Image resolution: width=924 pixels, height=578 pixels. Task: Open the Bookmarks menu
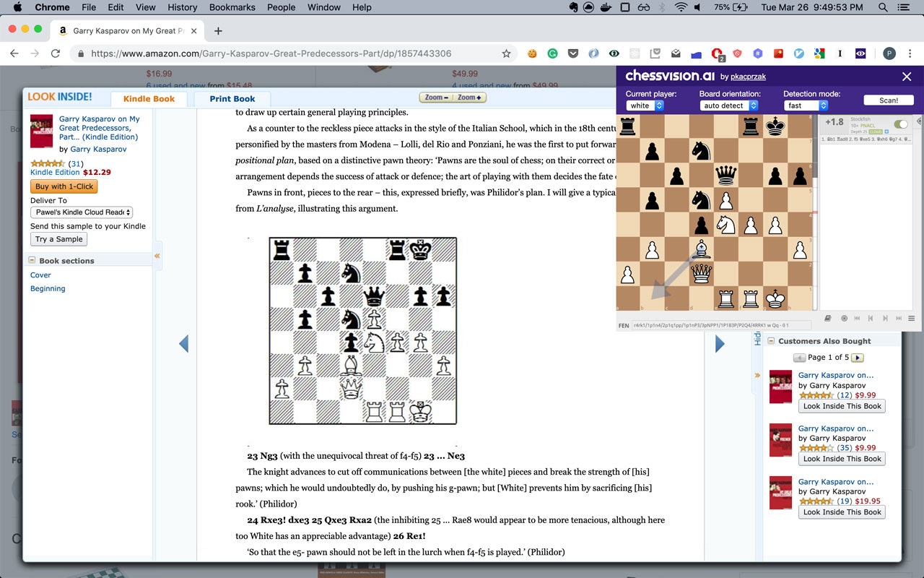pos(232,7)
